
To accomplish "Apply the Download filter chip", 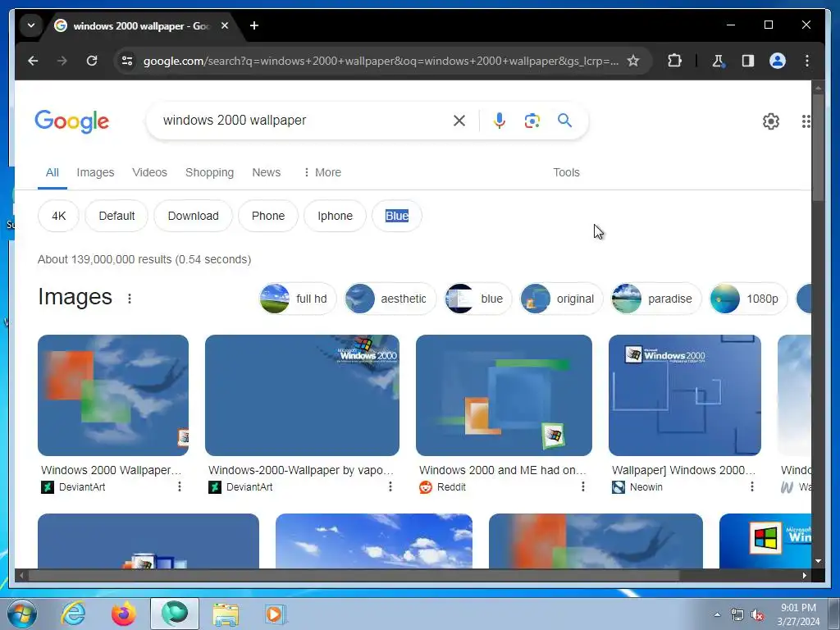I will pos(193,216).
